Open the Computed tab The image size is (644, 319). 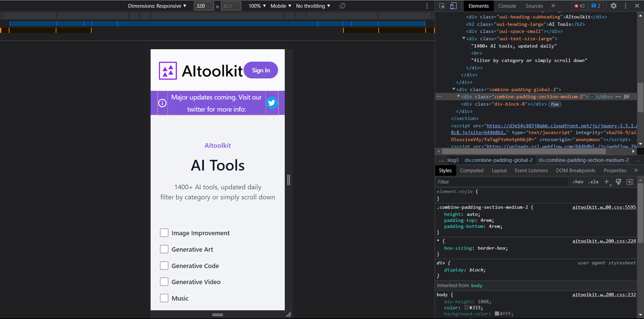coord(472,170)
